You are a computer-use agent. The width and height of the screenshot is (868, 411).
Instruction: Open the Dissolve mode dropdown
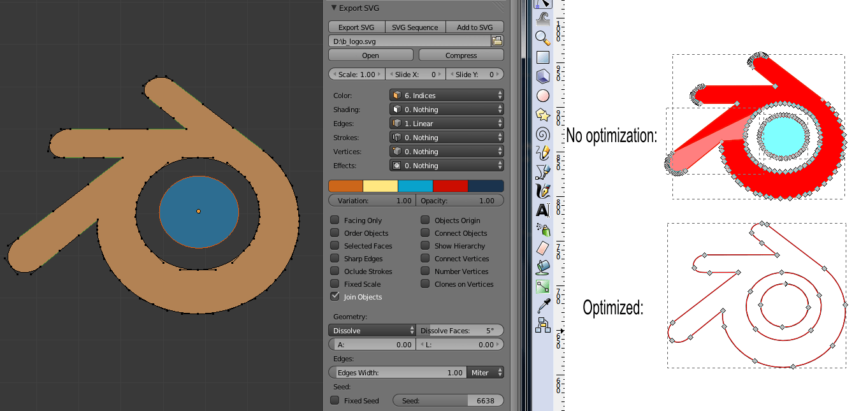click(372, 330)
